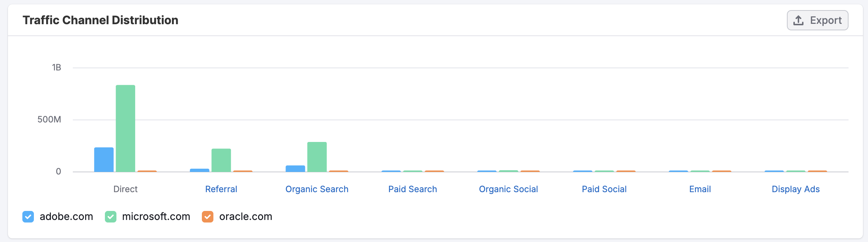Screen dimensions: 868x242
Task: Open the Paid Social link
Action: click(604, 189)
